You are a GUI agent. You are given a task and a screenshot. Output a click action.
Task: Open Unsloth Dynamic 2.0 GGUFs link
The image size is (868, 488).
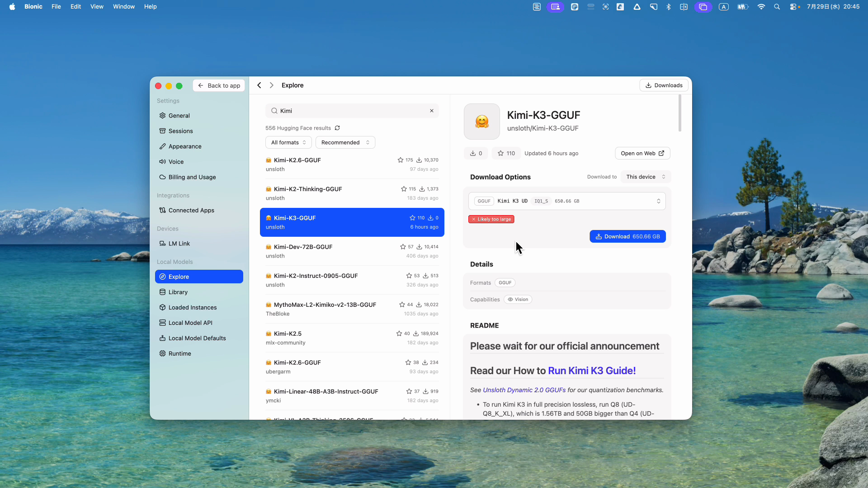pyautogui.click(x=524, y=390)
